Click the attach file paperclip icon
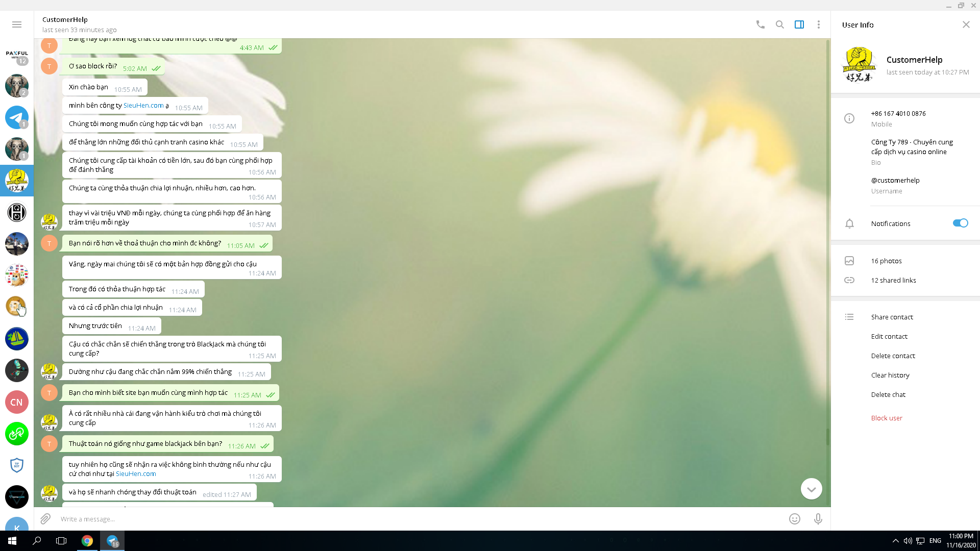980x551 pixels. (45, 519)
